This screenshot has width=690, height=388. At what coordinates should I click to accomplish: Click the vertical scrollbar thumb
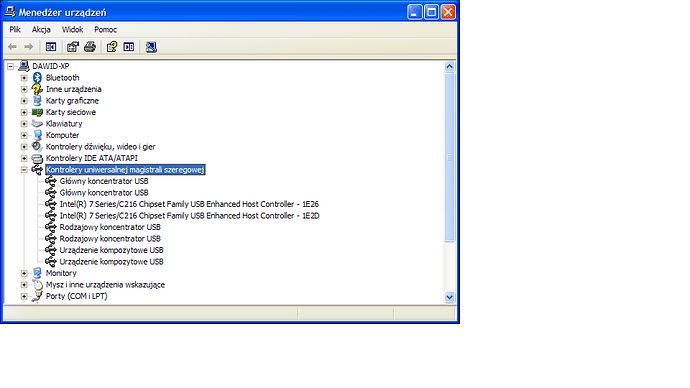tap(449, 157)
